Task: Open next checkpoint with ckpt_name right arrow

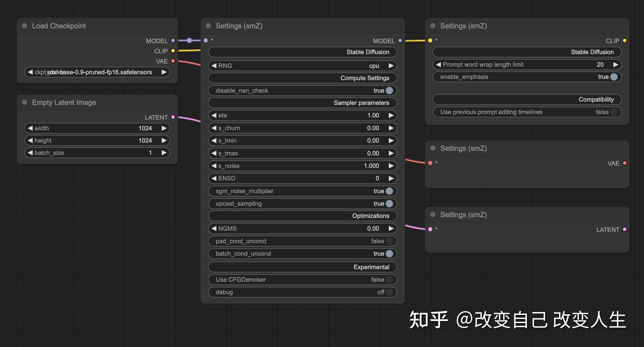Action: 164,72
